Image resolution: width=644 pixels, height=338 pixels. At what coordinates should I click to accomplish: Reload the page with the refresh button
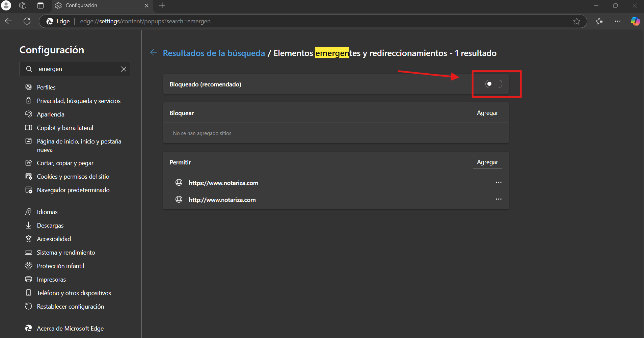(27, 21)
